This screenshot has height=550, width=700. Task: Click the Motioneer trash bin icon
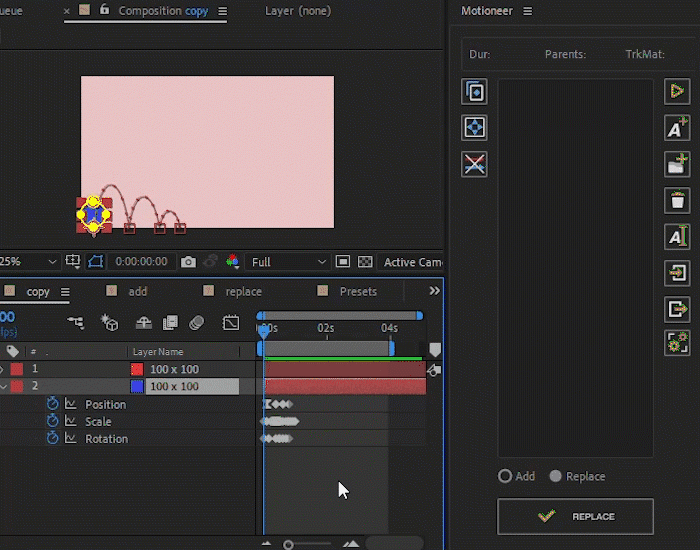click(x=677, y=200)
